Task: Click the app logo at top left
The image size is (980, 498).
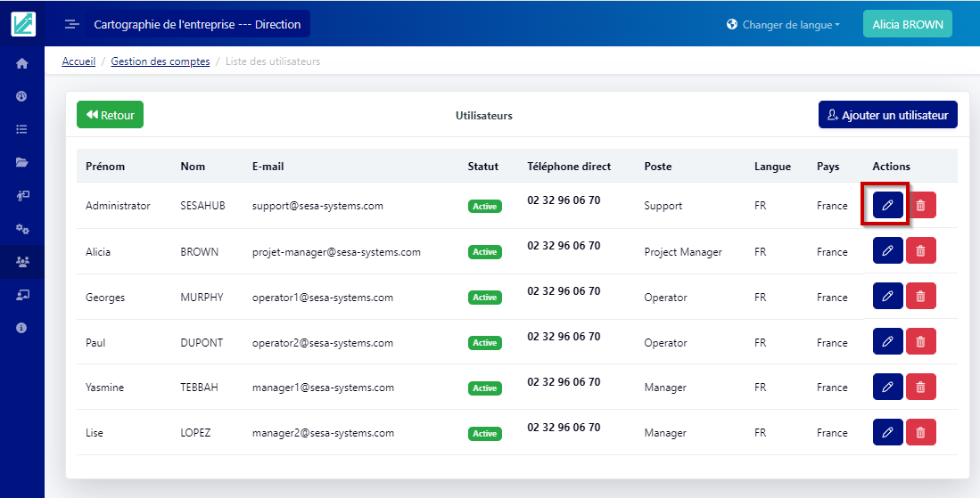Action: [x=23, y=24]
